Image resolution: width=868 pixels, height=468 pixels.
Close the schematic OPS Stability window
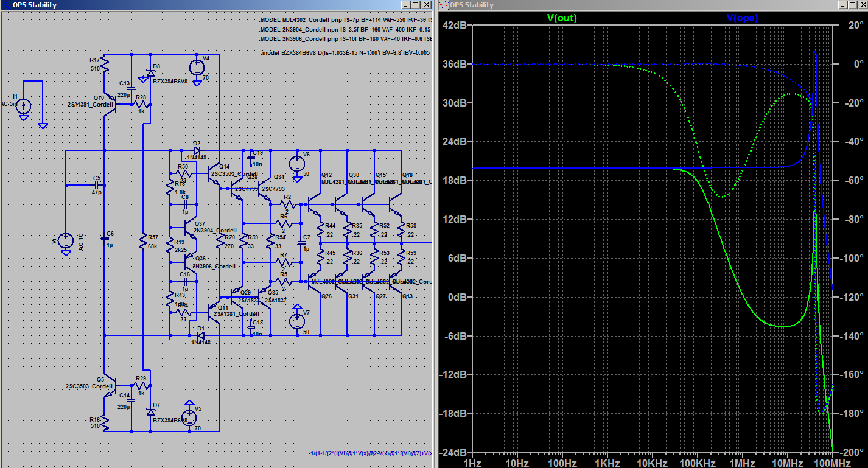click(x=426, y=5)
